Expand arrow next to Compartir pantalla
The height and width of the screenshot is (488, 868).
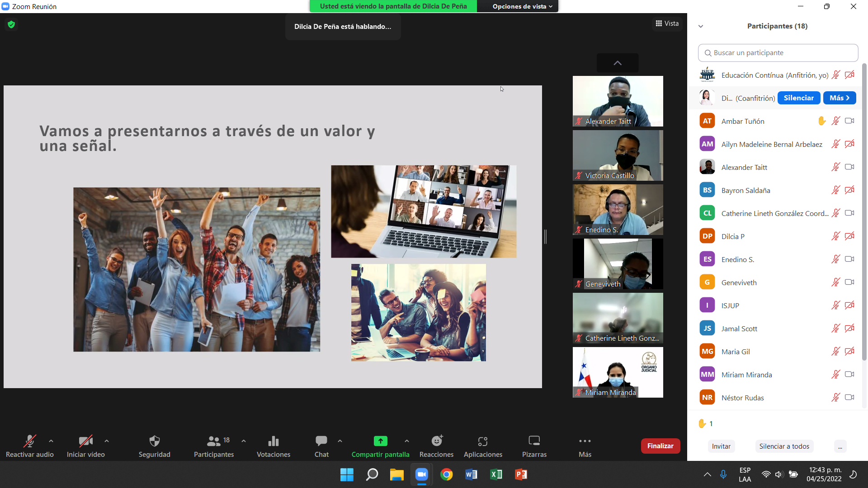click(407, 441)
